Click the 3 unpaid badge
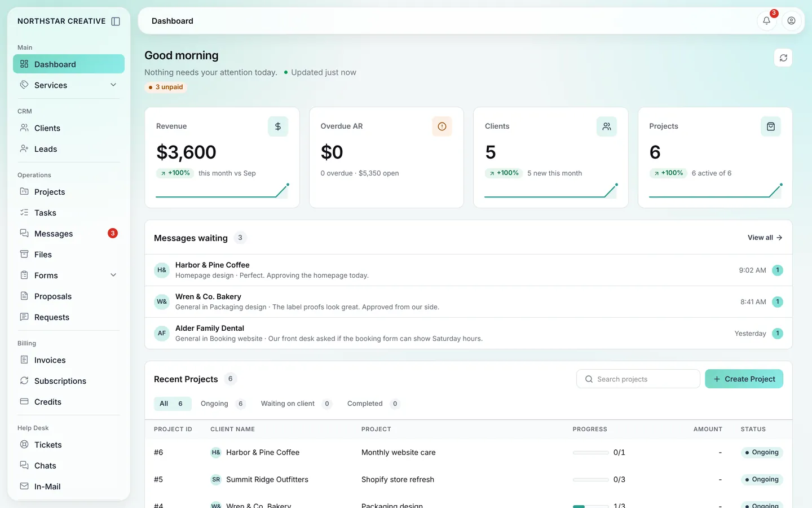 click(x=166, y=87)
